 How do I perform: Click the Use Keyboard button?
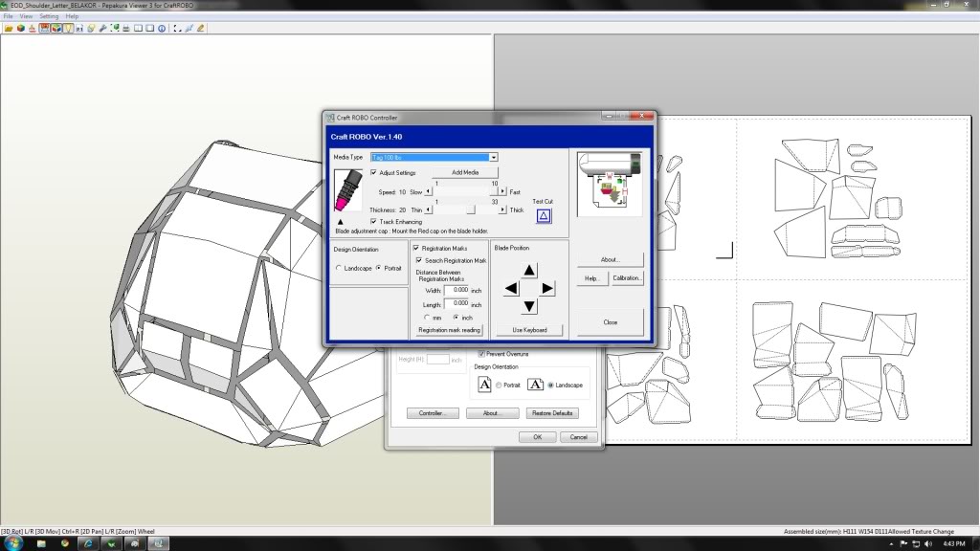tap(529, 330)
